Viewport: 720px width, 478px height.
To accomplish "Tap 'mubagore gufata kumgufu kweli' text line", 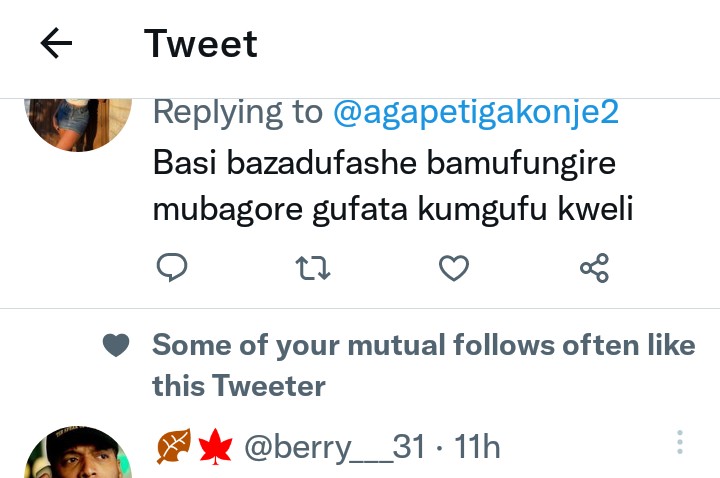I will click(394, 211).
